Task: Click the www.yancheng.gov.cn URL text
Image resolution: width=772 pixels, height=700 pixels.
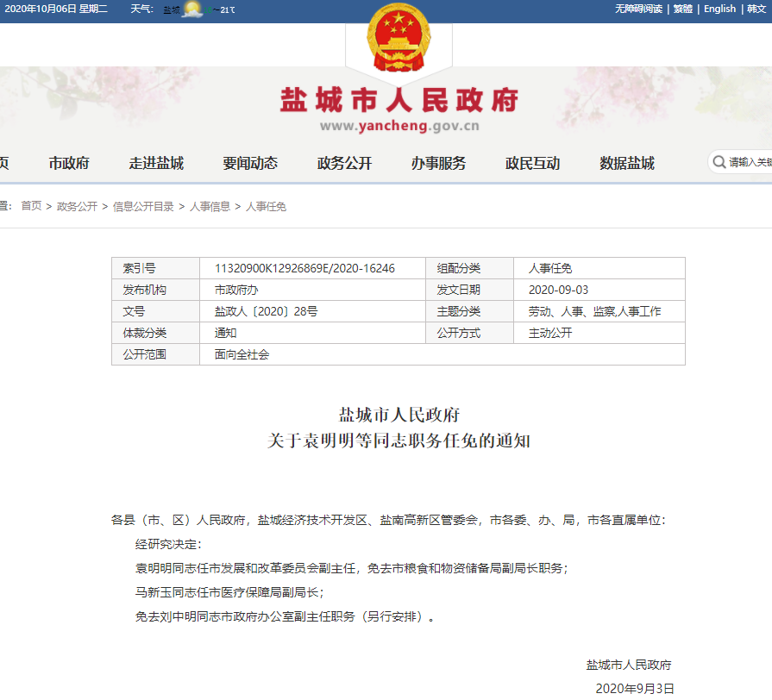Action: coord(399,126)
